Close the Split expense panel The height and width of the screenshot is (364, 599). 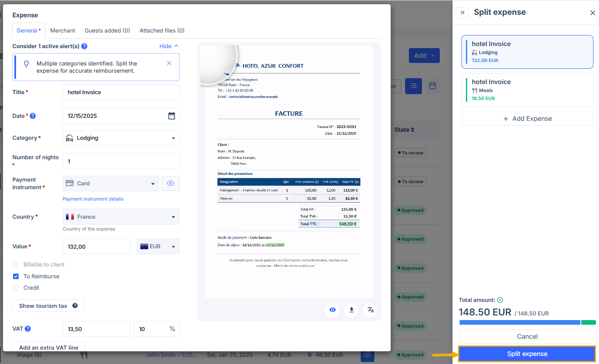pos(593,13)
